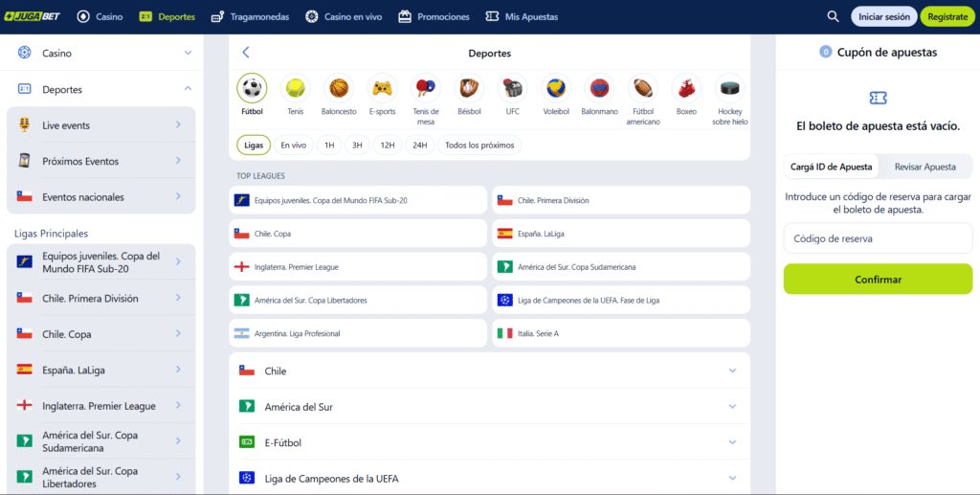Select the 3H time filter

pos(357,145)
